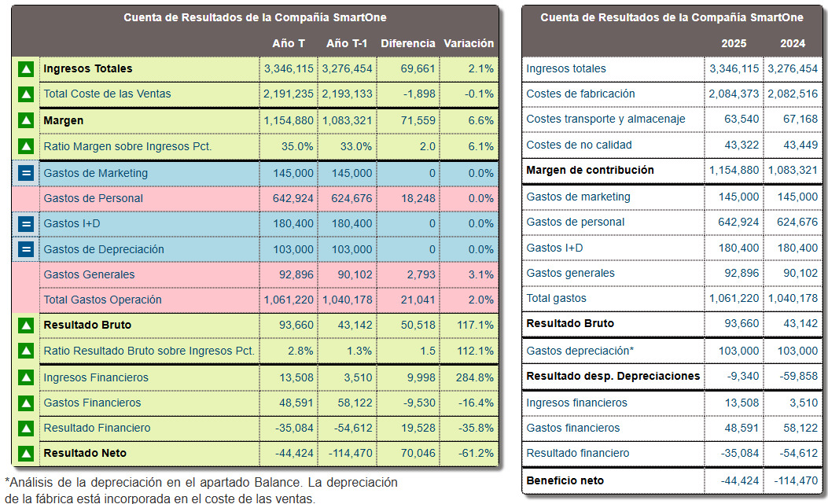
Task: Click 'Total Coste de las Ventas' label
Action: click(x=107, y=94)
